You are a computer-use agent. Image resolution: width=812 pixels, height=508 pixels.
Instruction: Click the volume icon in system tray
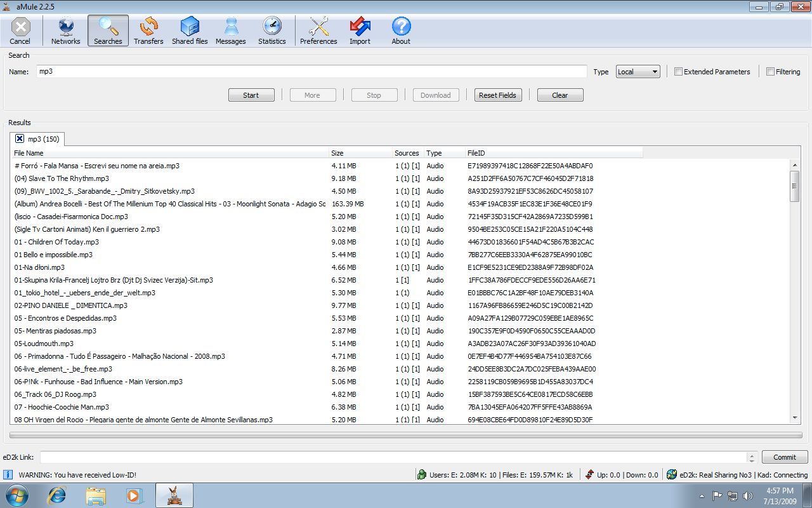pos(747,496)
